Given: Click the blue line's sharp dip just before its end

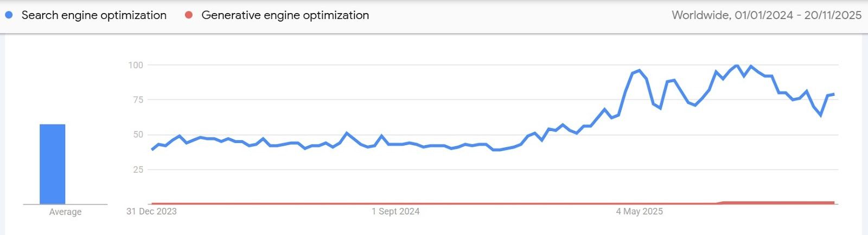Looking at the screenshot, I should [821, 115].
